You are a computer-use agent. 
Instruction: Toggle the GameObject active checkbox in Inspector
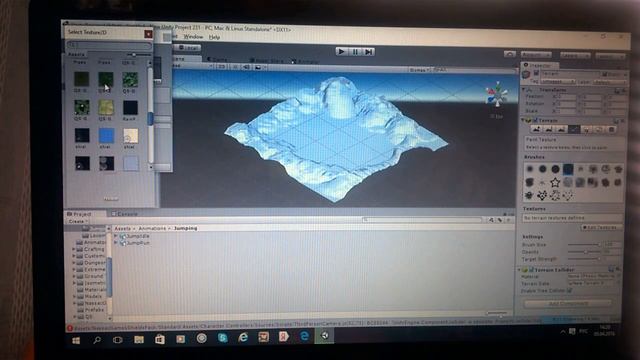point(536,73)
